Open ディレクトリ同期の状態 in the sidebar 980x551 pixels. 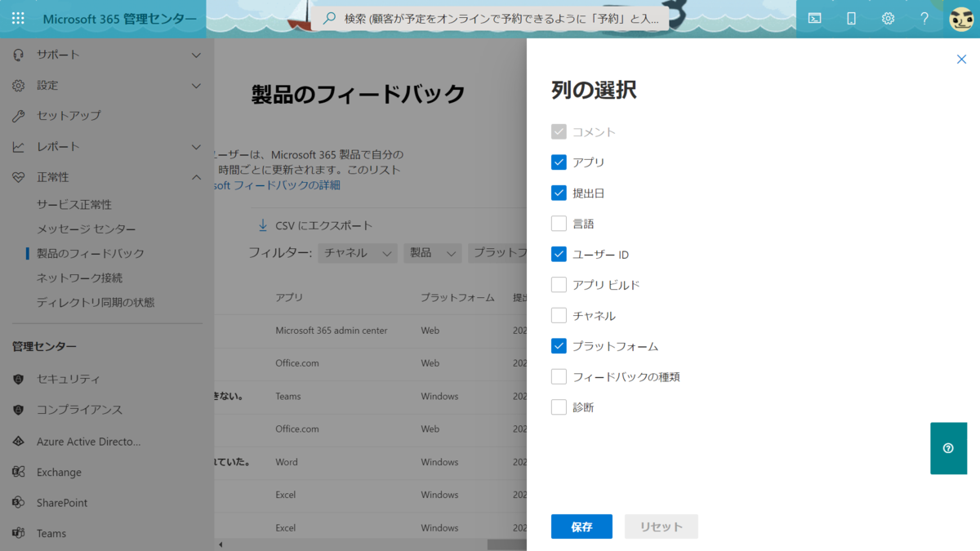(96, 303)
